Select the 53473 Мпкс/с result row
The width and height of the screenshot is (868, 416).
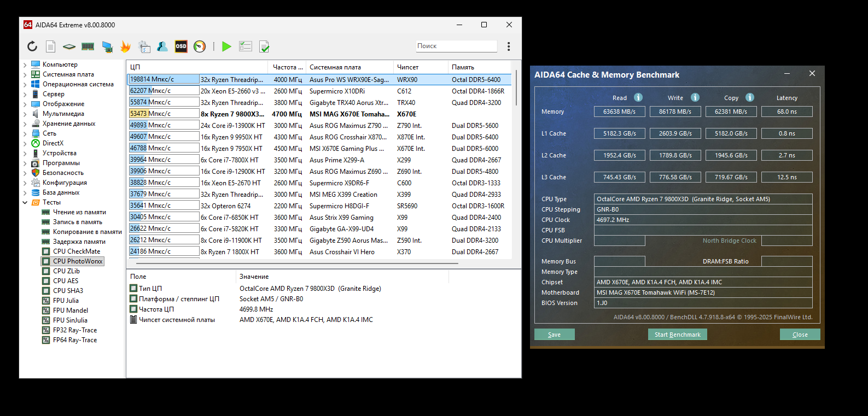[x=319, y=114]
